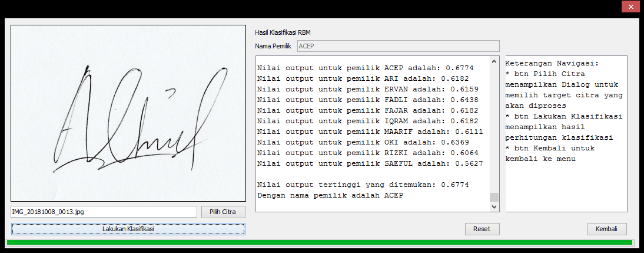
Task: Click the 'Dengan nama pemilik adalah ACEP' line
Action: 330,195
